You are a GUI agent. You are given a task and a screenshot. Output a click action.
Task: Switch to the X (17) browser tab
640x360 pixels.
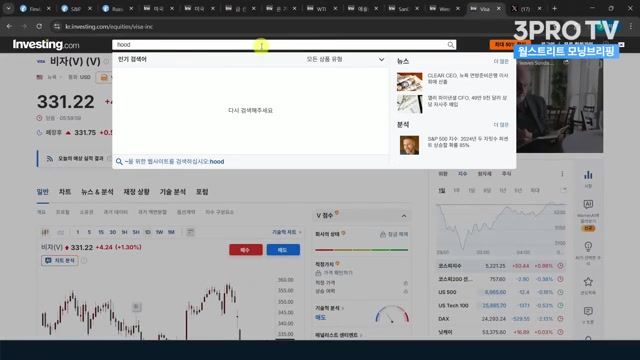click(x=527, y=8)
